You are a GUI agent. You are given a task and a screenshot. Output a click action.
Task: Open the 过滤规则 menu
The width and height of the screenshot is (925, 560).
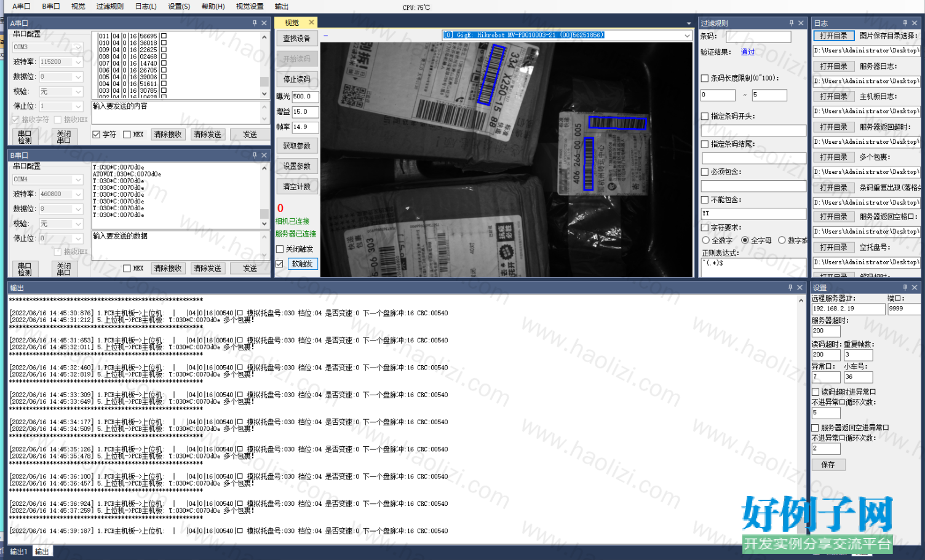pos(109,6)
